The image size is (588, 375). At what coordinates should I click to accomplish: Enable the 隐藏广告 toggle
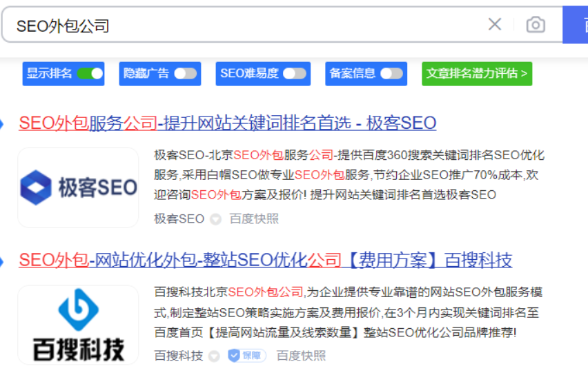186,74
